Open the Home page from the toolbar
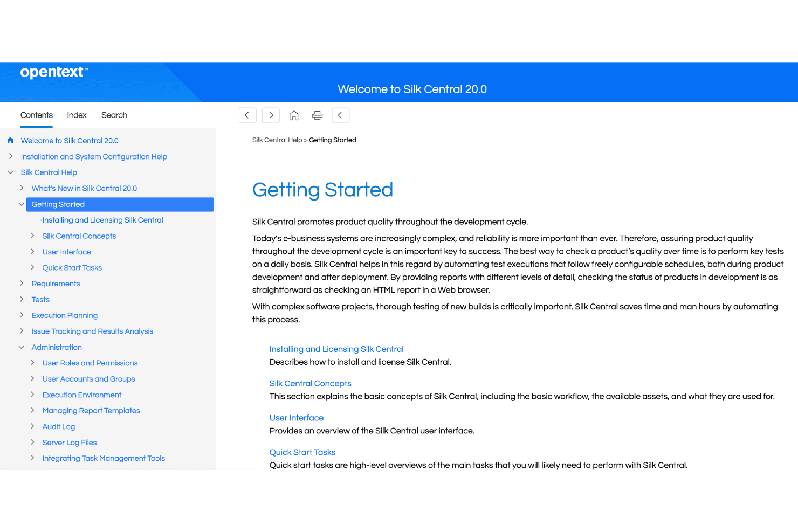The height and width of the screenshot is (532, 798). pyautogui.click(x=294, y=115)
